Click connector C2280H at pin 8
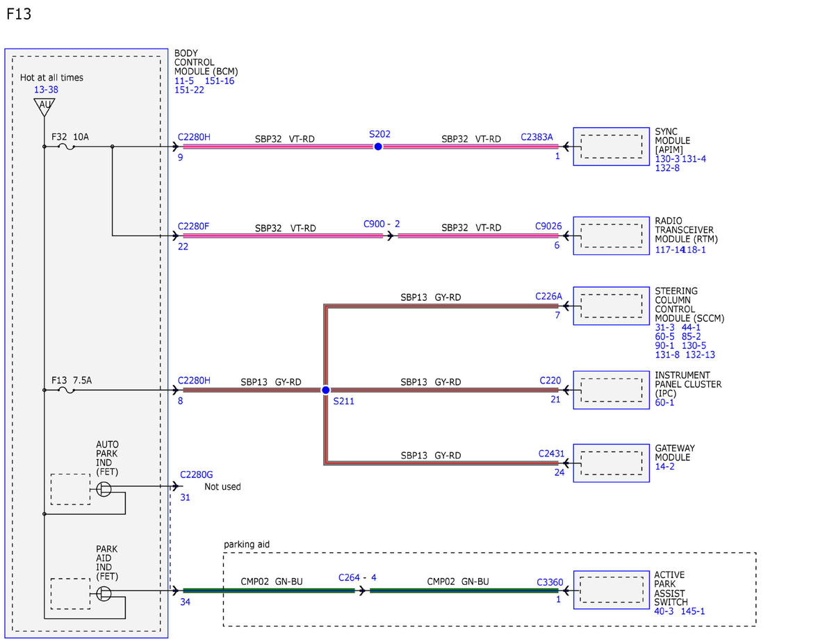This screenshot has width=834, height=644. tap(194, 380)
